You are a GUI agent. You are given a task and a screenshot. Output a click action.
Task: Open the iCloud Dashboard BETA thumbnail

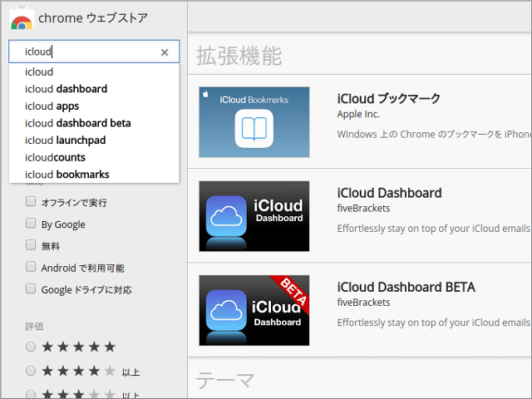254,310
